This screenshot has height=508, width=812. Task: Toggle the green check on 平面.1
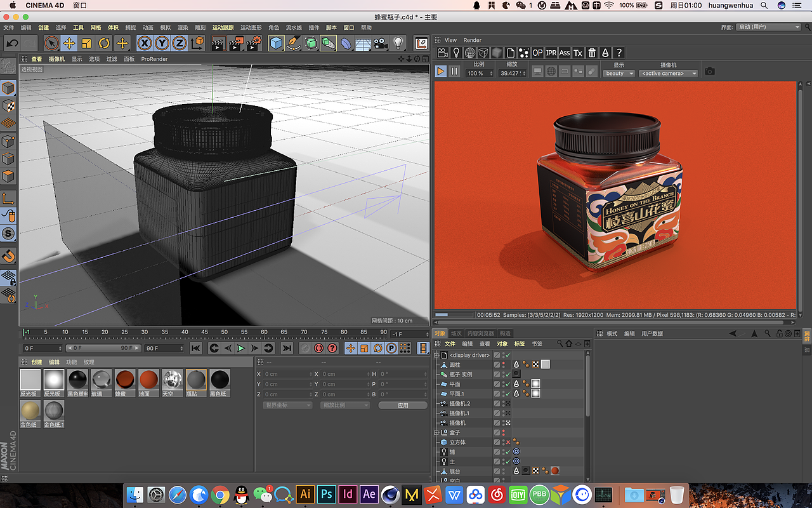(x=507, y=394)
